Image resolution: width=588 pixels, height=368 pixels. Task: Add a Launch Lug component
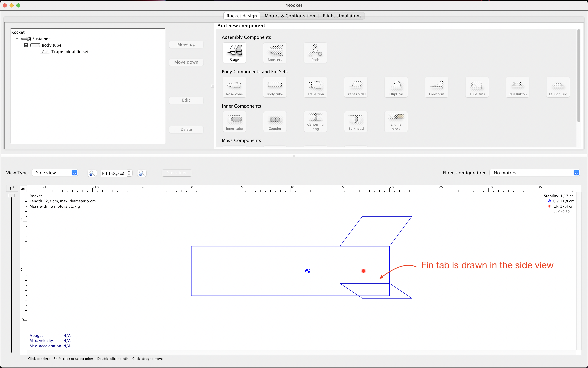(x=558, y=87)
